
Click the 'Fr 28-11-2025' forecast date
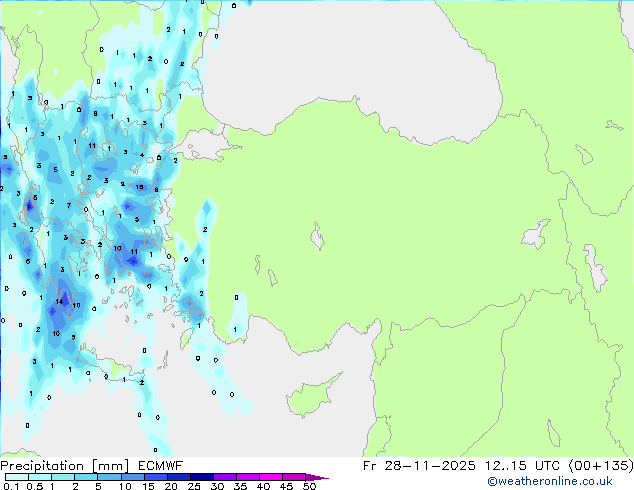pyautogui.click(x=419, y=466)
